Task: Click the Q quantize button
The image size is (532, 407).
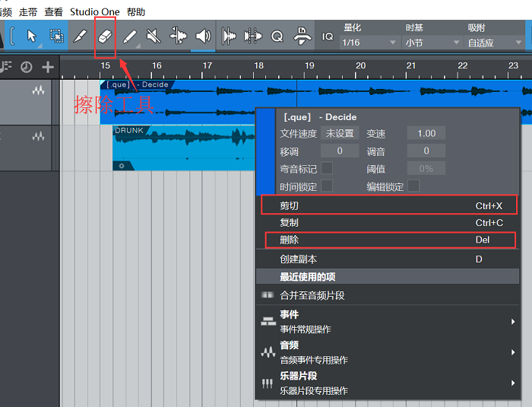Action: pyautogui.click(x=277, y=36)
